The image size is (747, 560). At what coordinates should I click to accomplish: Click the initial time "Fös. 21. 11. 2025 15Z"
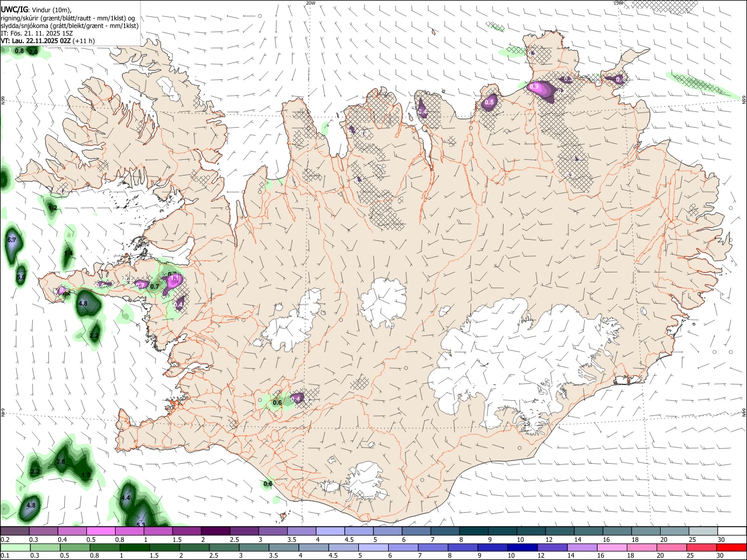(41, 33)
